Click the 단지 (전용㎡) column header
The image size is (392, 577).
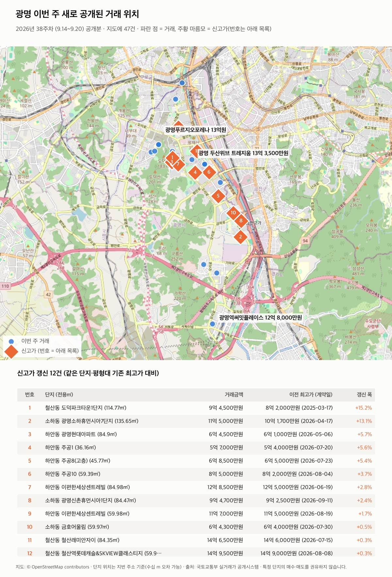tap(59, 395)
